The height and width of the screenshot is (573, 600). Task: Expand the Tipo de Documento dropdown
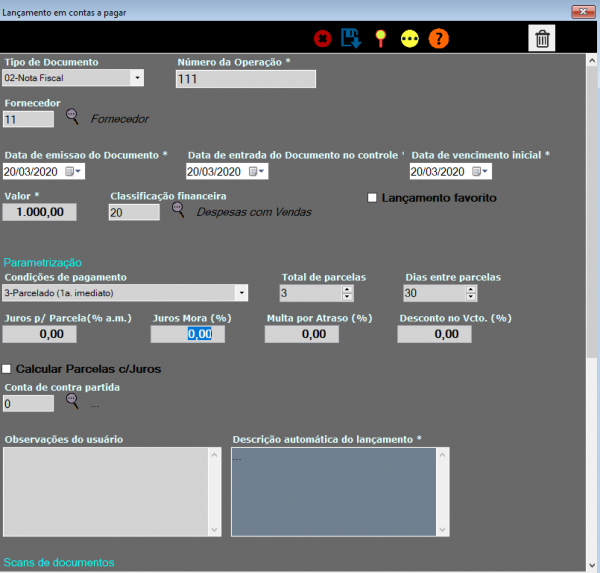point(136,78)
